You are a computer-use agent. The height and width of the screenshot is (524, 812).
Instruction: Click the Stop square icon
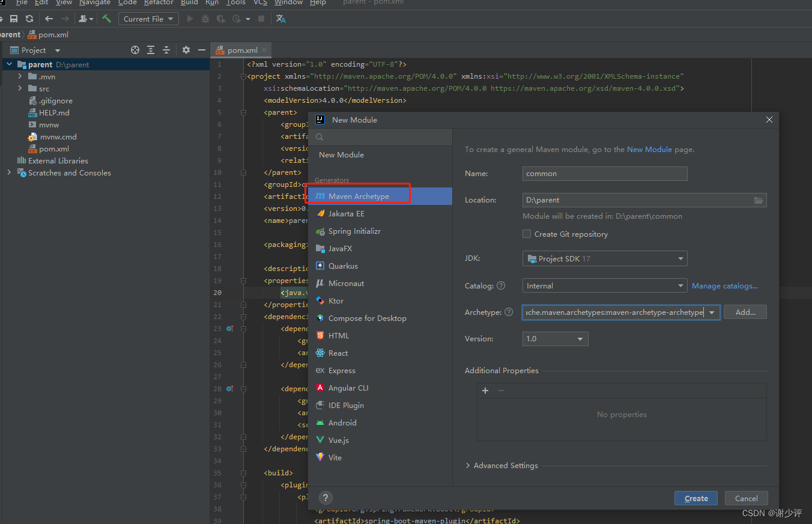click(261, 19)
